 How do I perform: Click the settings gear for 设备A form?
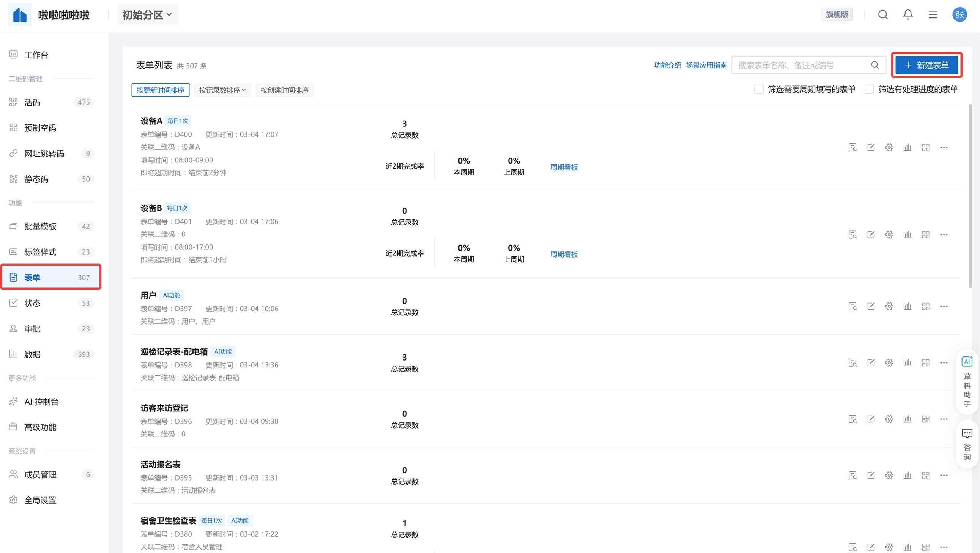[x=889, y=148]
